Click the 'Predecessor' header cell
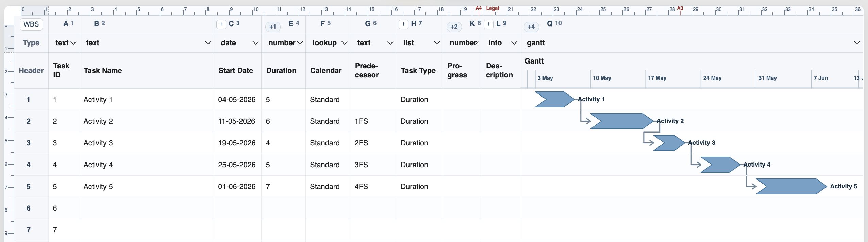The height and width of the screenshot is (242, 868). coord(373,71)
